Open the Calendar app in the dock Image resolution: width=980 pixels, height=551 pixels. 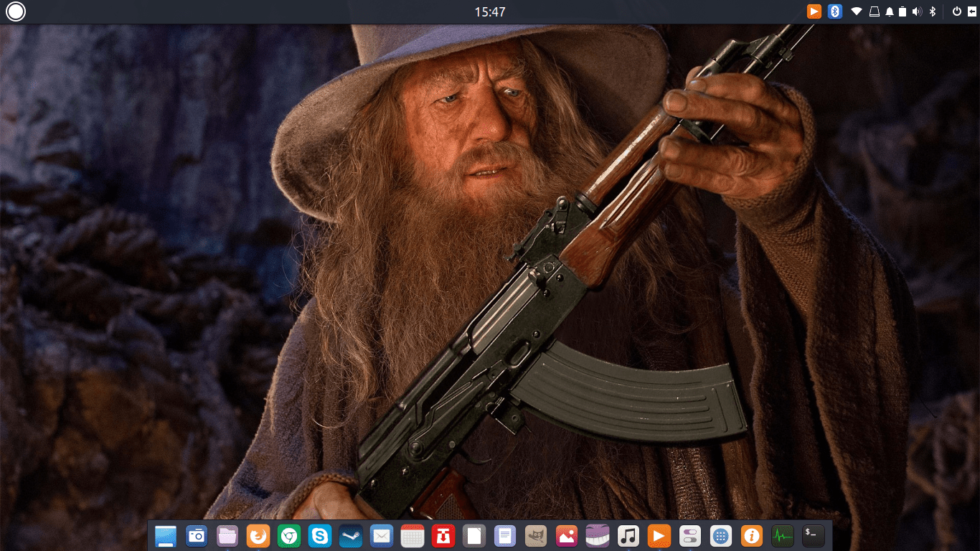(413, 535)
